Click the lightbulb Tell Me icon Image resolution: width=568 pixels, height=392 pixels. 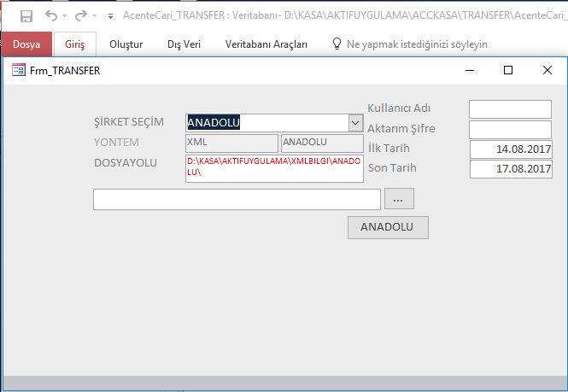(x=337, y=44)
